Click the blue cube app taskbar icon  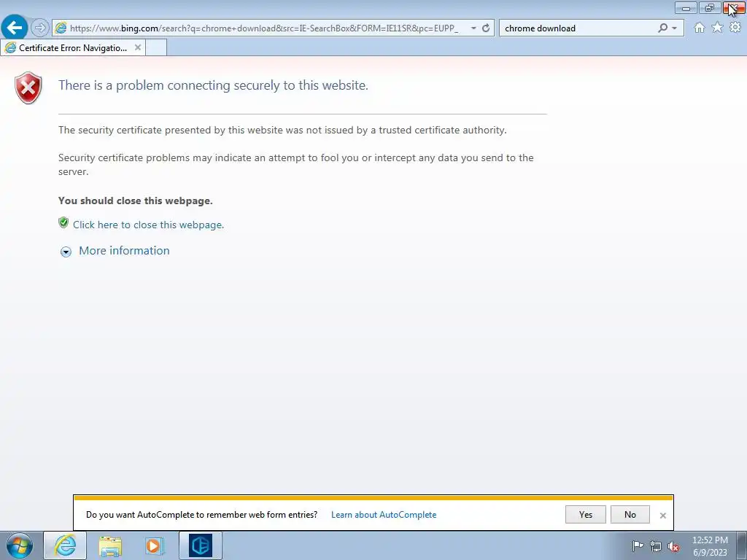(200, 545)
